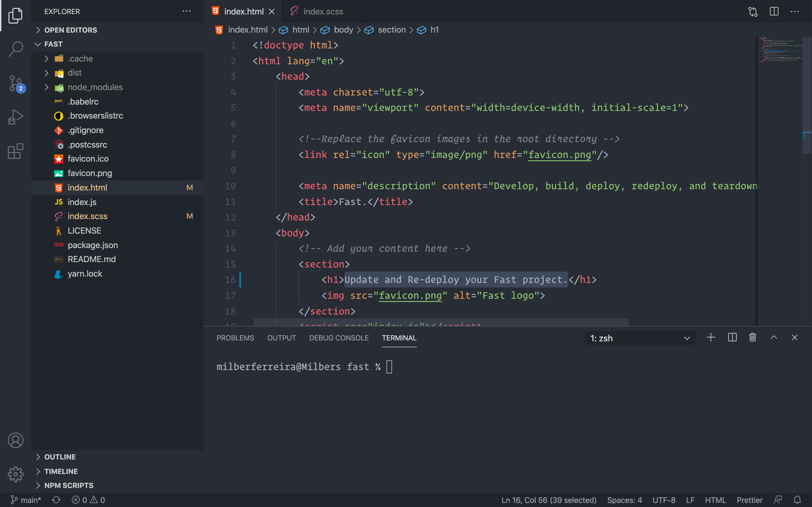Viewport: 812px width, 507px height.
Task: Open the Manage gear menu
Action: [x=15, y=474]
